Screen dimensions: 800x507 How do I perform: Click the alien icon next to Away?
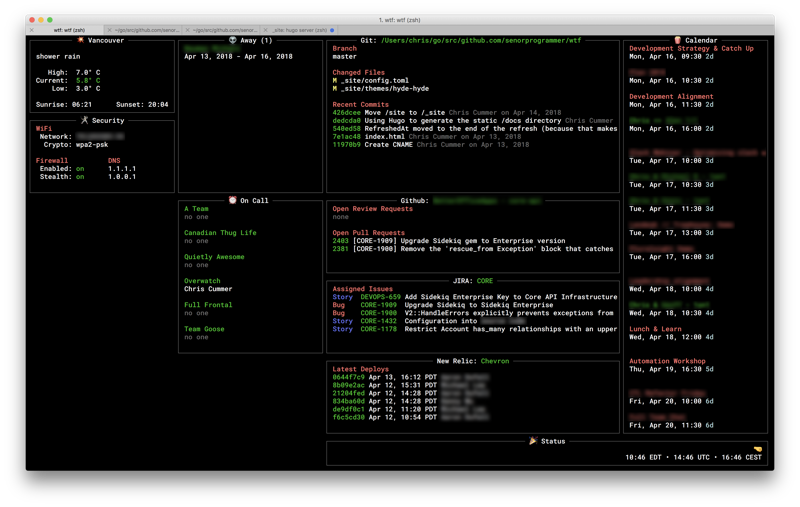point(232,41)
